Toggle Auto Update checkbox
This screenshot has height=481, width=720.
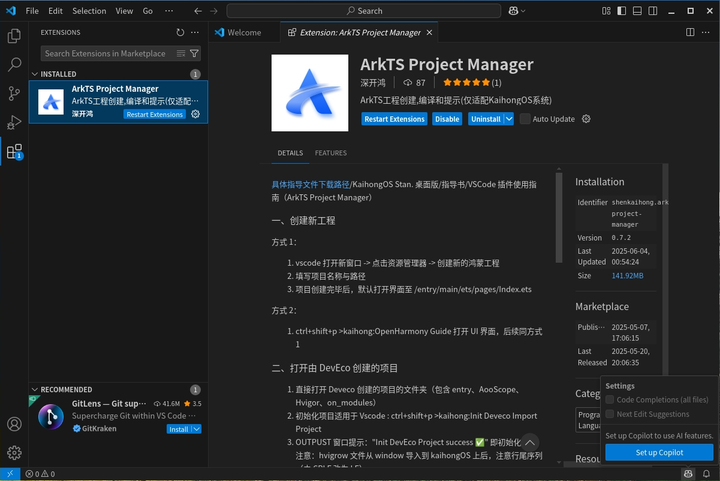(525, 119)
